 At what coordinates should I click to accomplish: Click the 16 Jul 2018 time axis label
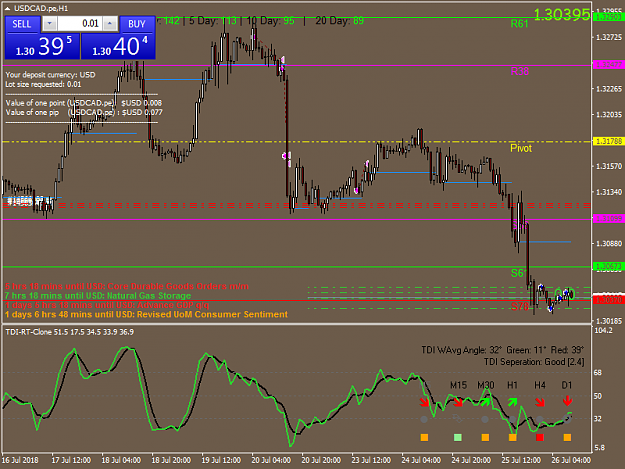click(x=20, y=460)
